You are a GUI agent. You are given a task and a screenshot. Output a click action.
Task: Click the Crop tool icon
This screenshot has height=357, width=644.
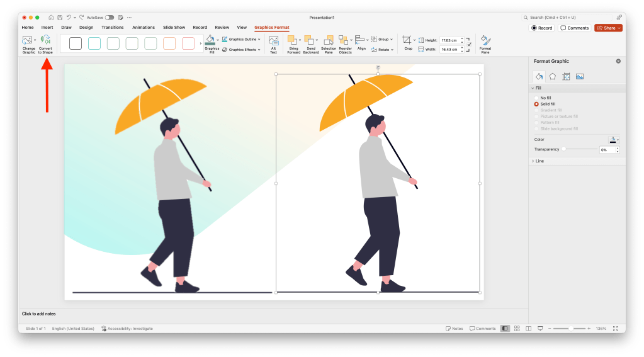pyautogui.click(x=407, y=40)
